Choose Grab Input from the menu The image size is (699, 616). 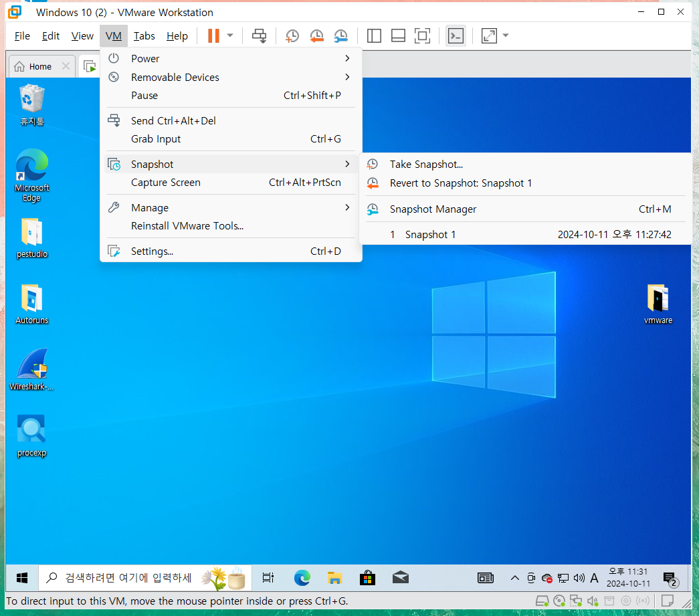[231, 139]
